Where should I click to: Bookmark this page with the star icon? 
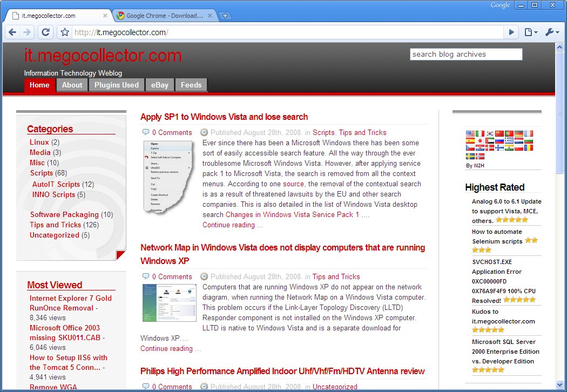(65, 32)
